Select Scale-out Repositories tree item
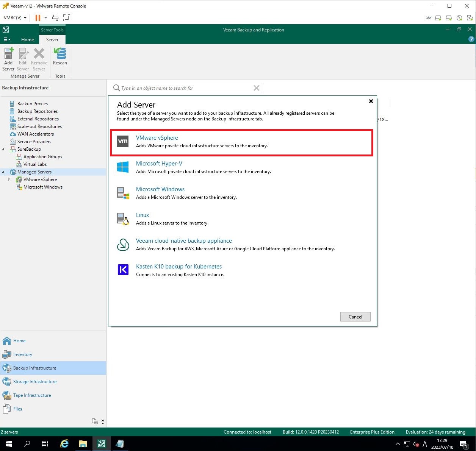 tap(39, 126)
